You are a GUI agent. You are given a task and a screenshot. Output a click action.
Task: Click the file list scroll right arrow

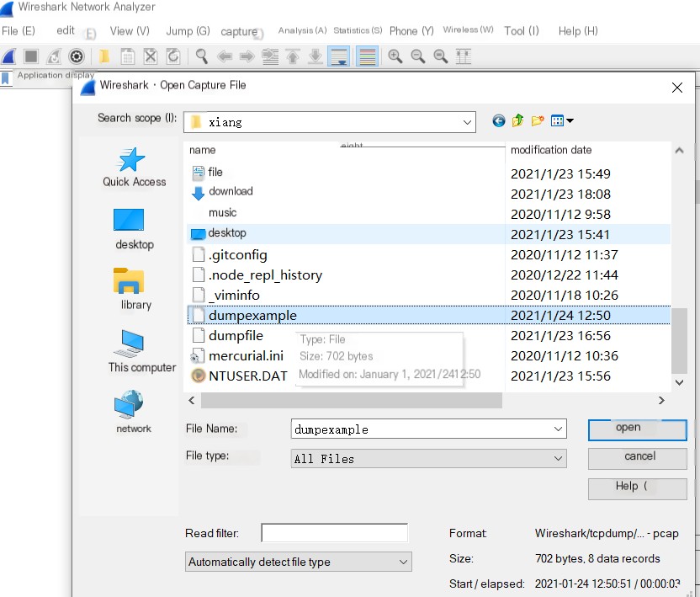(x=661, y=400)
